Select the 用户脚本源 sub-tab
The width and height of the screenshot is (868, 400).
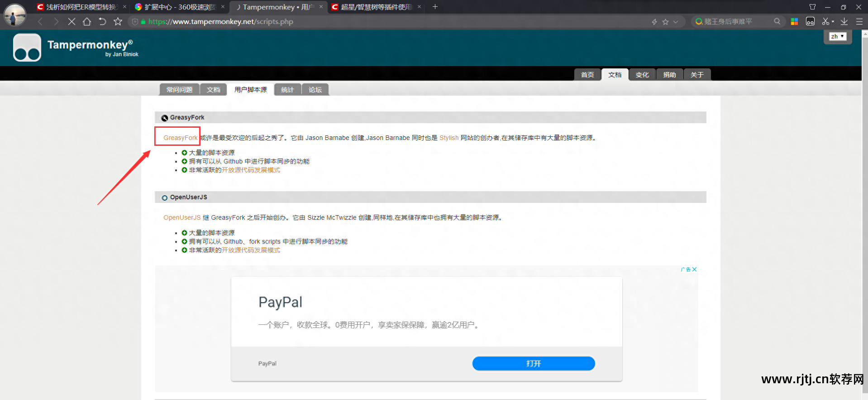(251, 90)
